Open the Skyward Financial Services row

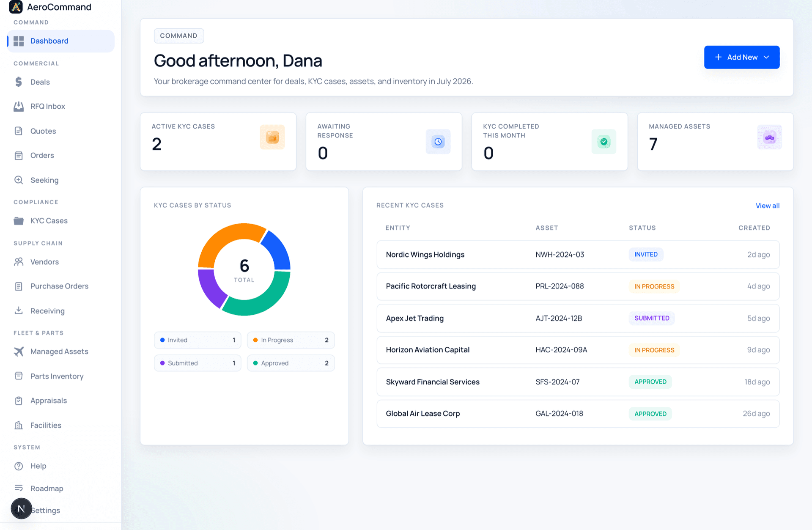578,382
